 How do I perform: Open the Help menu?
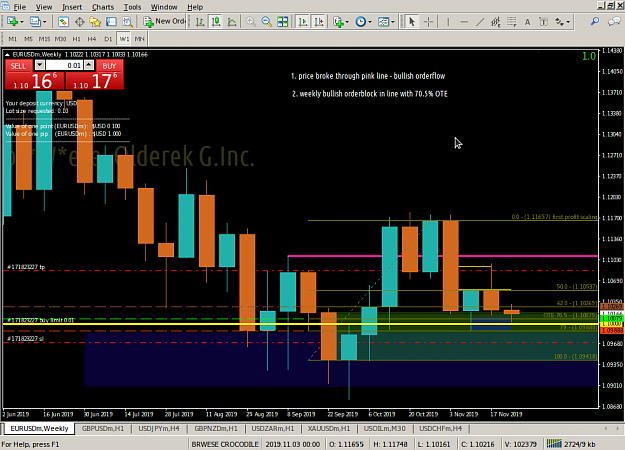point(195,7)
